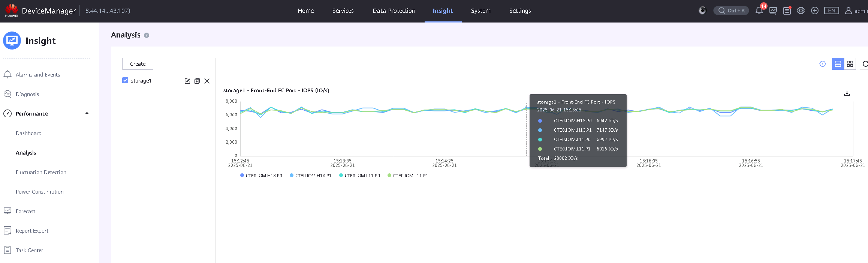Viewport: 868px width, 263px height.
Task: Toggle CTE0.IOM.L11.P1 legend series
Action: click(408, 176)
